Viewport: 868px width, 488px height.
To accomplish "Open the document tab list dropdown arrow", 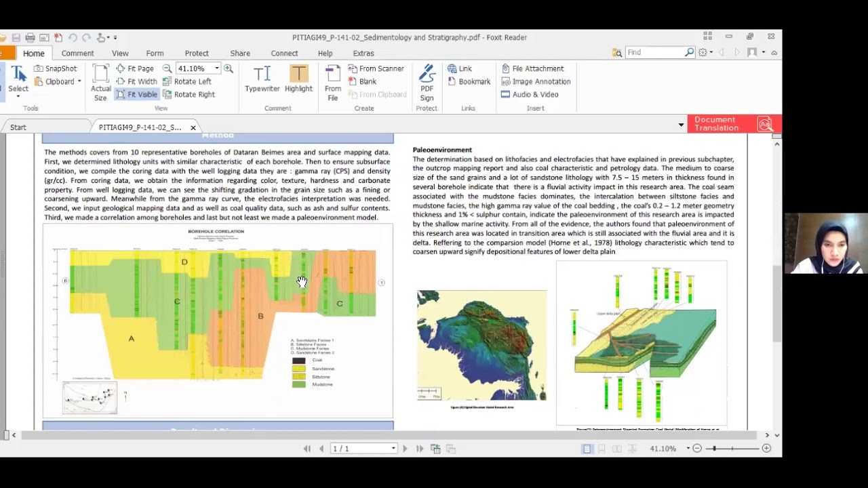I will point(681,125).
